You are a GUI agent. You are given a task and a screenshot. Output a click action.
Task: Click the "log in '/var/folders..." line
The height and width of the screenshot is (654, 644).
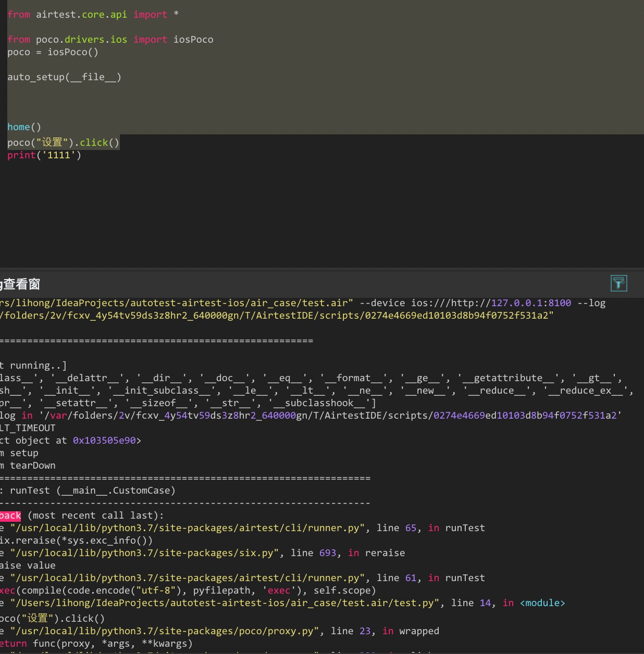point(311,416)
